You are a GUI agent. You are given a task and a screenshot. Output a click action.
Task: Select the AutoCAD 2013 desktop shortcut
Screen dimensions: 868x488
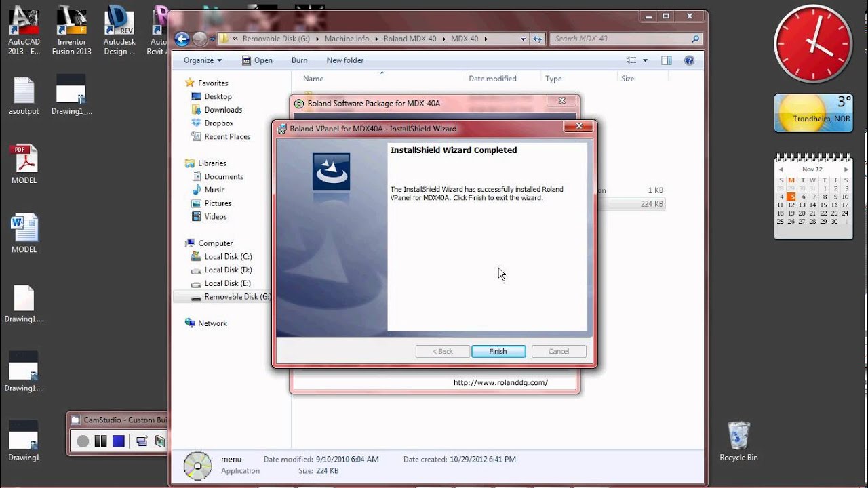tap(24, 30)
